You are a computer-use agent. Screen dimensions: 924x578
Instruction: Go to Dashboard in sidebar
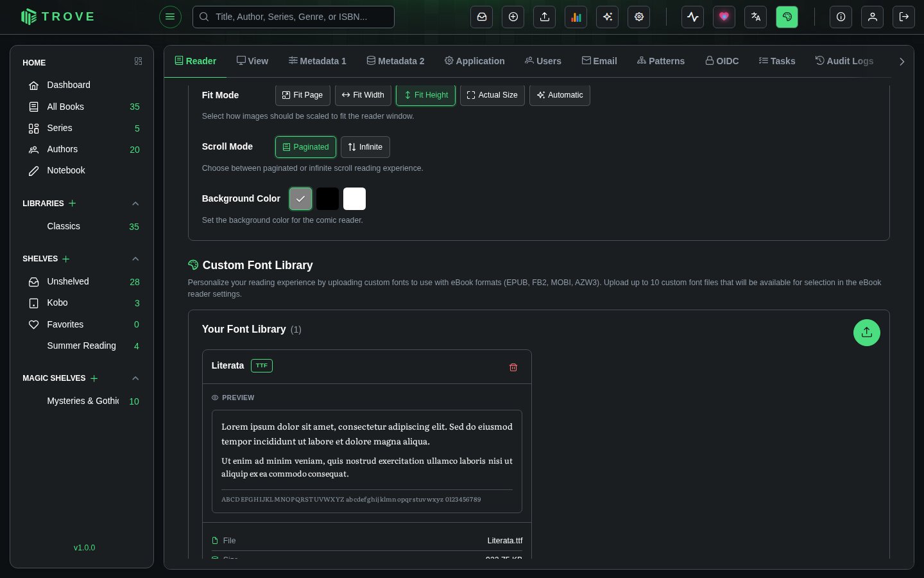pos(81,85)
